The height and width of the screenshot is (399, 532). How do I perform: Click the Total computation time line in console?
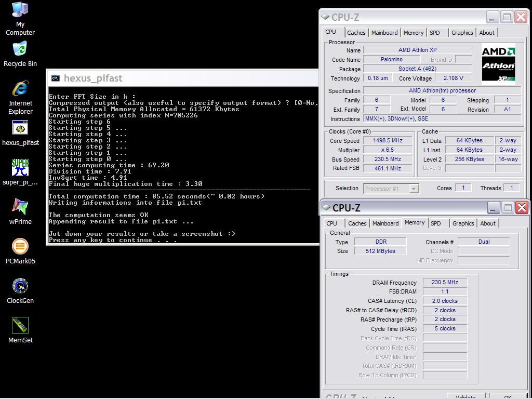click(x=156, y=196)
